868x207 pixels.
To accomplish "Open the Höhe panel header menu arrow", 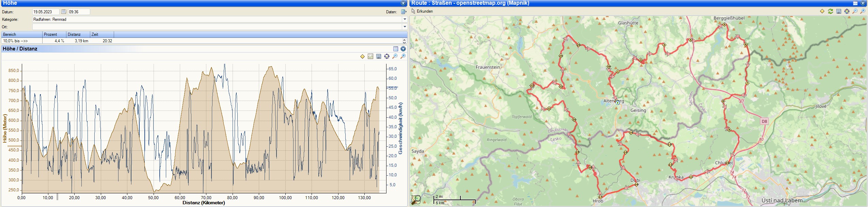I will pyautogui.click(x=403, y=3).
